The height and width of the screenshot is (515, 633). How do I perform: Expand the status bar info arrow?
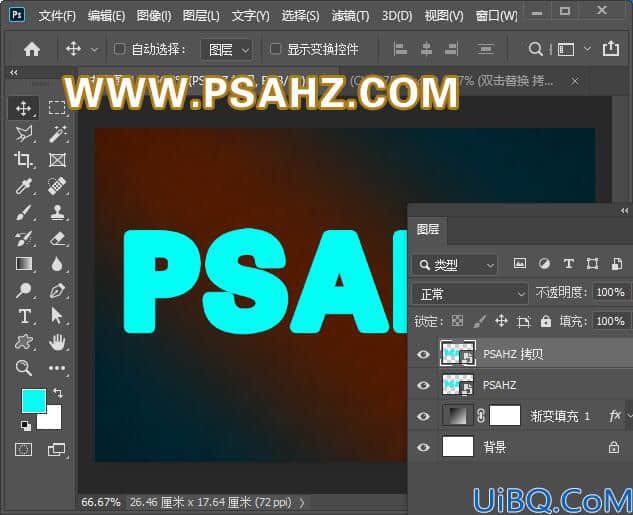302,502
